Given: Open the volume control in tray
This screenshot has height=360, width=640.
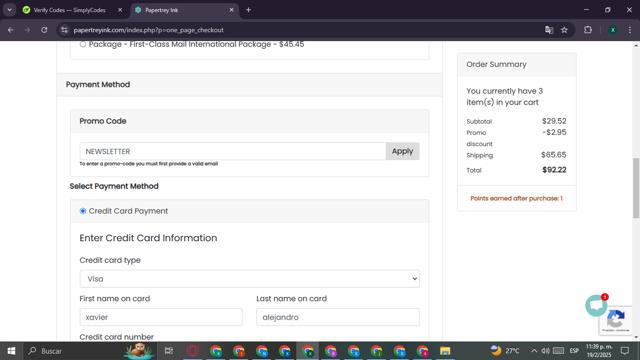Looking at the screenshot, I should [x=545, y=351].
